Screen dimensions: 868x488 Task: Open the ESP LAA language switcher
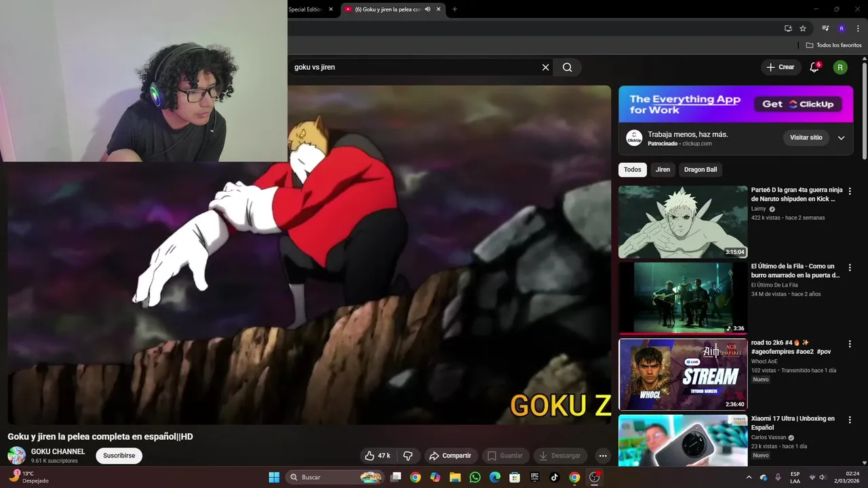[795, 477]
